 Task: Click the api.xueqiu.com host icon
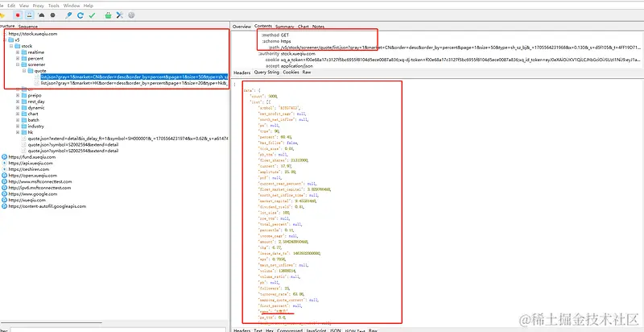coord(5,163)
